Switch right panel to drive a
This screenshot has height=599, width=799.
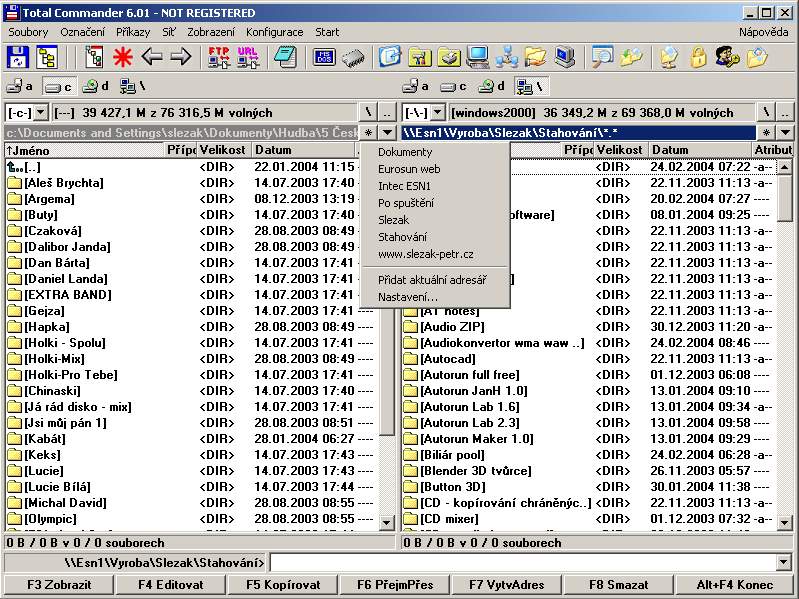click(416, 87)
